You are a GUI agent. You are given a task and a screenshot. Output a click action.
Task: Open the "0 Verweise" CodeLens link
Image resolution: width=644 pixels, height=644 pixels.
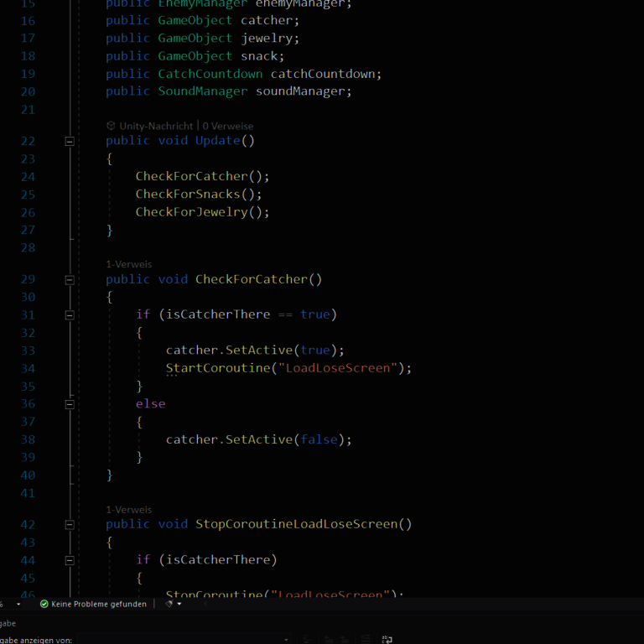point(228,126)
